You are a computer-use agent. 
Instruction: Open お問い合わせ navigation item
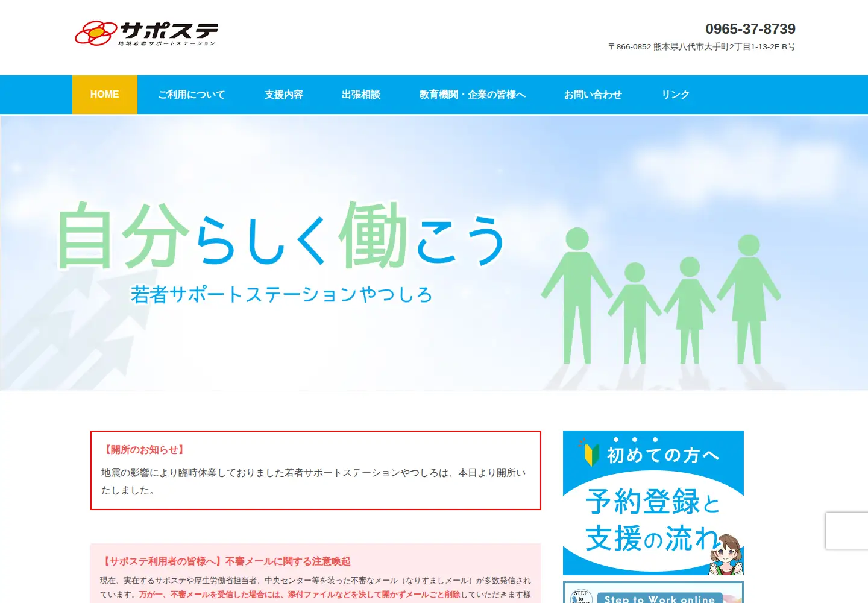point(593,95)
